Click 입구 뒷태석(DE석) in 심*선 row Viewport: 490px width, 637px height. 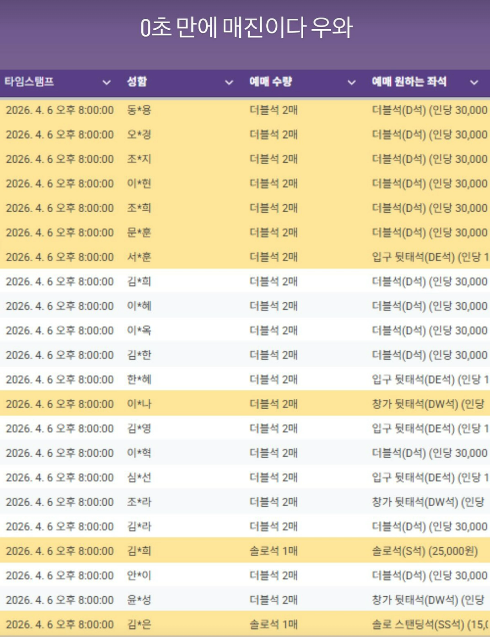point(430,477)
